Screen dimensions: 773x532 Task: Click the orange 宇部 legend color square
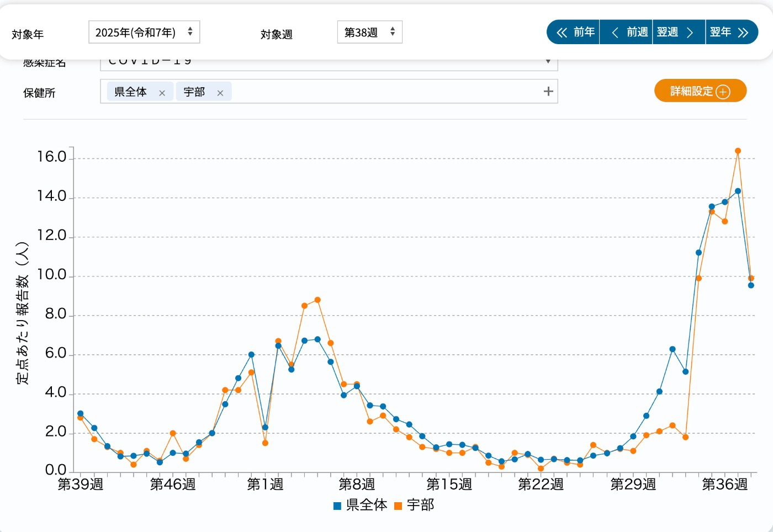(398, 506)
